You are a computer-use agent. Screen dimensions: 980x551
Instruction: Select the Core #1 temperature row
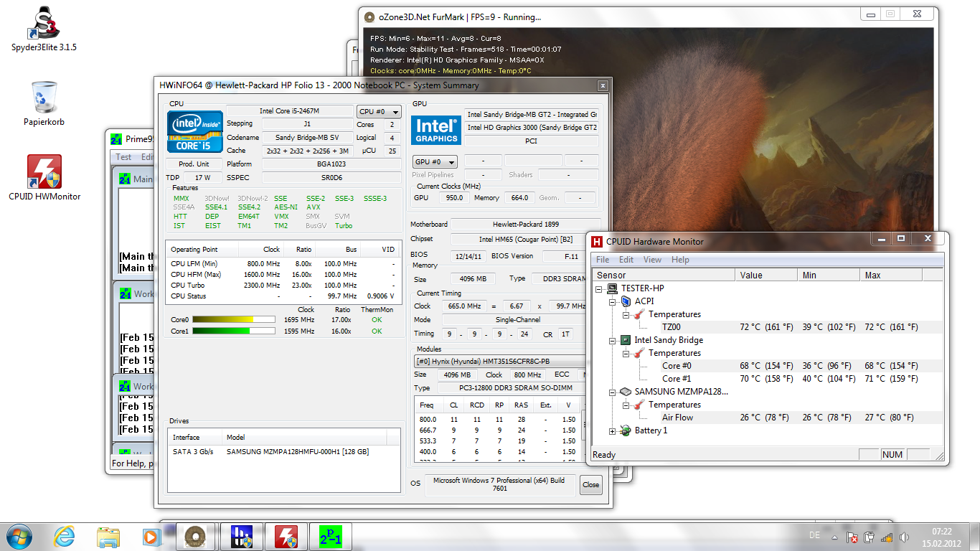tap(767, 379)
